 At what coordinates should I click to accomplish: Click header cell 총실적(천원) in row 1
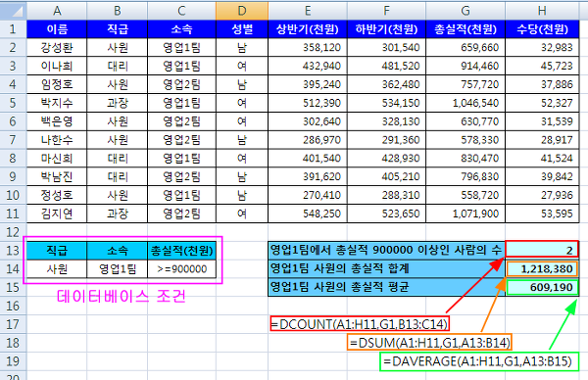point(465,29)
